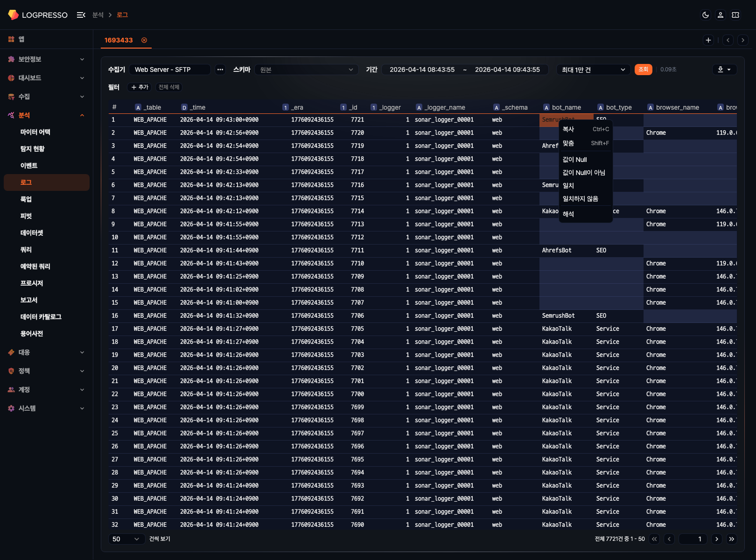The width and height of the screenshot is (756, 560).
Task: Go to the last page of results
Action: 732,539
